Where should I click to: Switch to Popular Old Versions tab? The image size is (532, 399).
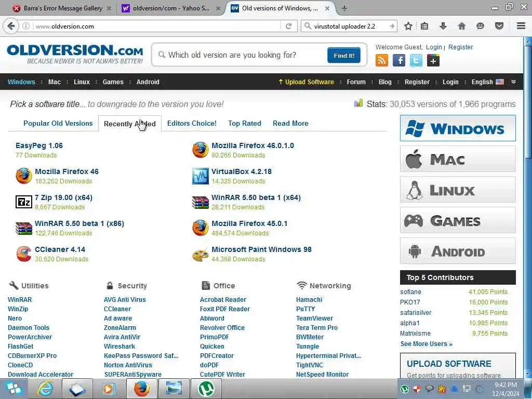coord(58,123)
